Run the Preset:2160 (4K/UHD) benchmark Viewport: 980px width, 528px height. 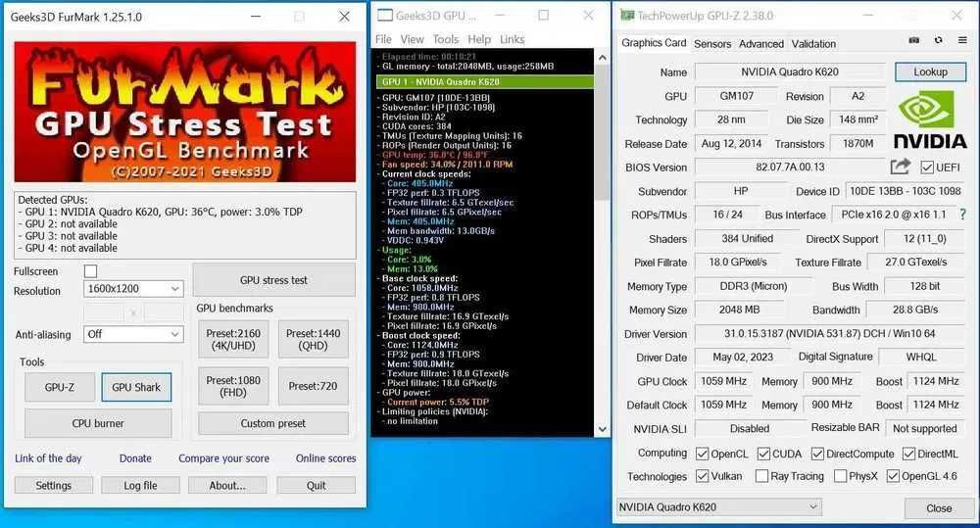pyautogui.click(x=233, y=339)
